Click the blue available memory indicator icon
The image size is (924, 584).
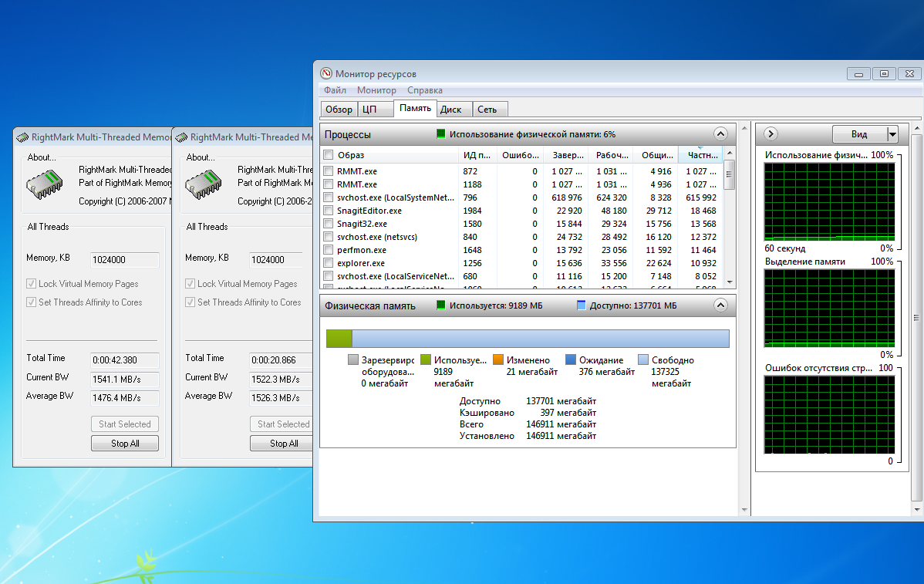pyautogui.click(x=582, y=306)
